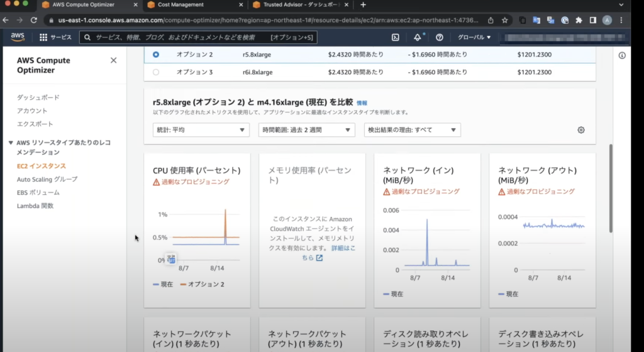Open Chrome three-dot menu
This screenshot has width=644, height=352.
(x=621, y=20)
